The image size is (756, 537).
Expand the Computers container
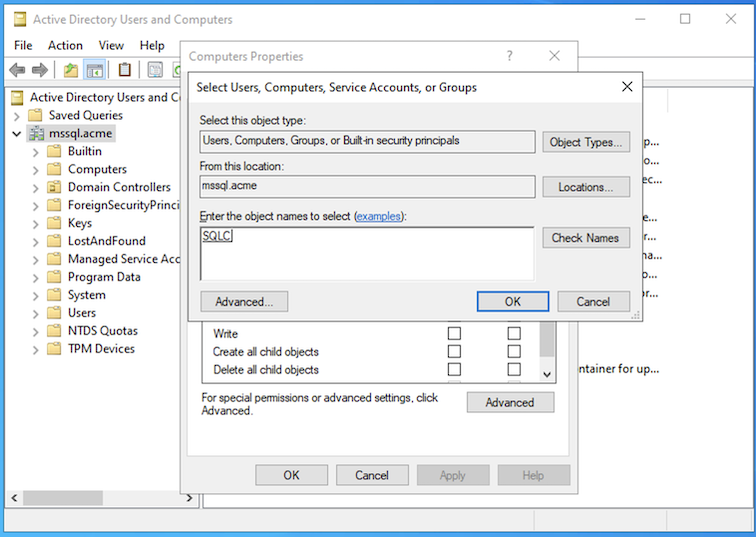(x=36, y=170)
